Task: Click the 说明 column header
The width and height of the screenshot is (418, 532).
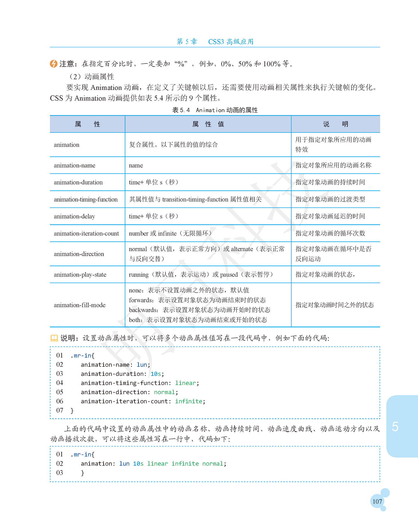Action: pyautogui.click(x=336, y=124)
